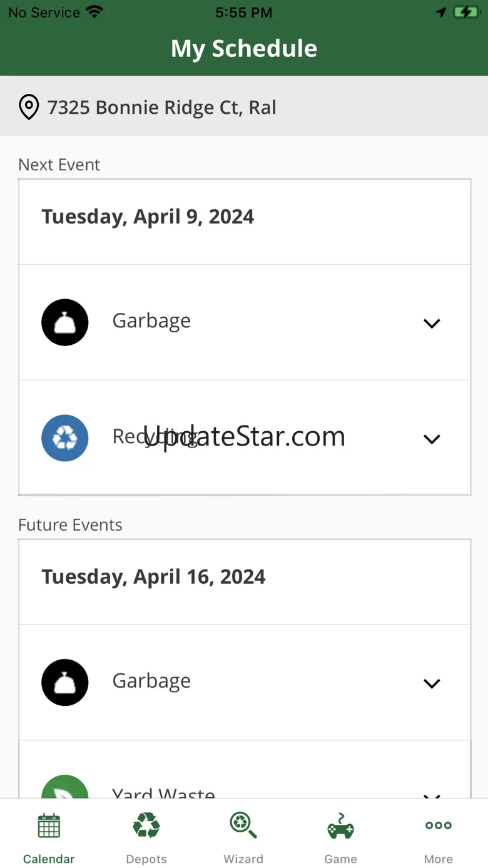Tap the black Garbage icon under April 16
The width and height of the screenshot is (488, 868).
(65, 682)
